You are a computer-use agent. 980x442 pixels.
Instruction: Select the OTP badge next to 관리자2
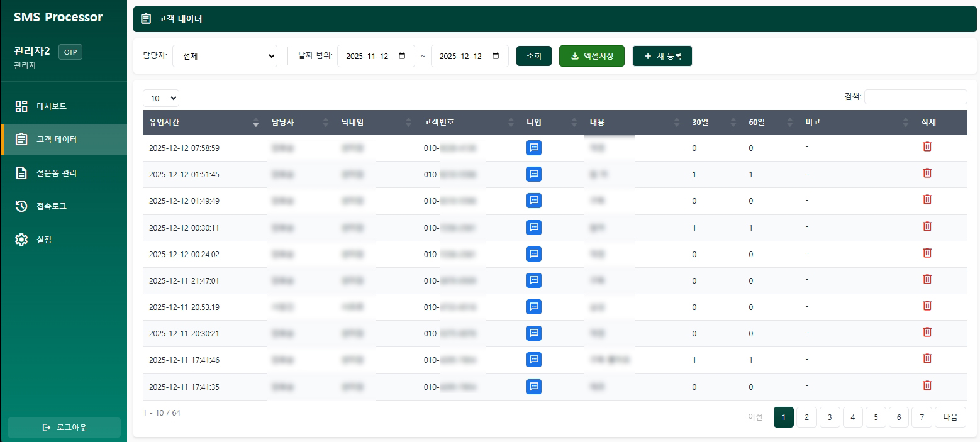70,52
